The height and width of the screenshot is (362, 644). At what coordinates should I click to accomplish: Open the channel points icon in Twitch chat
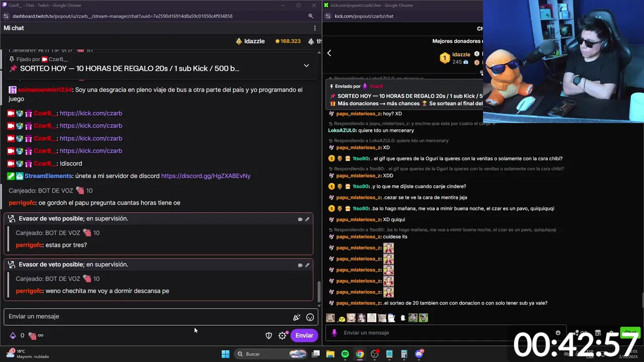click(32, 335)
